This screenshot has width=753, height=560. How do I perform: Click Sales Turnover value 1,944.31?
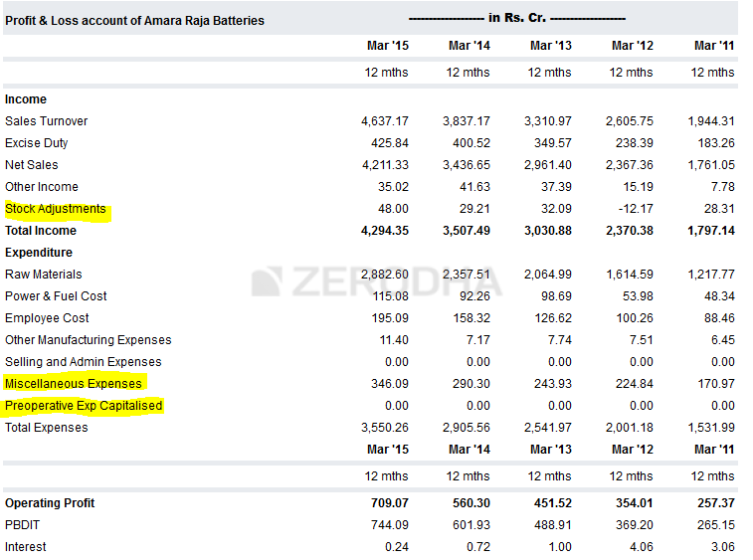[x=711, y=121]
